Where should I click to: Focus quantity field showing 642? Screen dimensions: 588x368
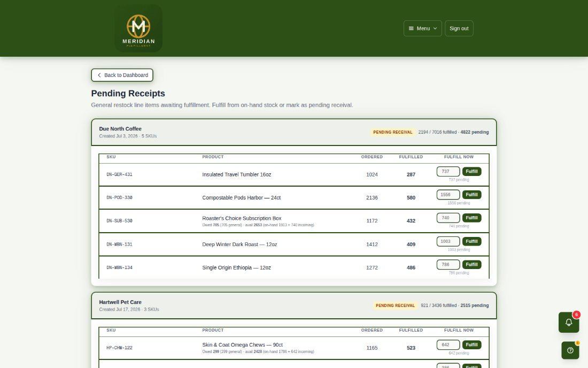pos(448,345)
